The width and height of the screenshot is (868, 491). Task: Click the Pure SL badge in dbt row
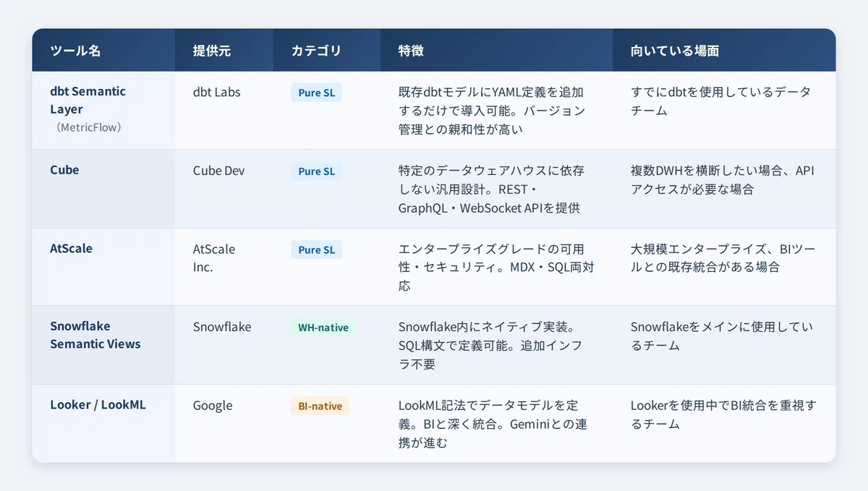point(317,93)
